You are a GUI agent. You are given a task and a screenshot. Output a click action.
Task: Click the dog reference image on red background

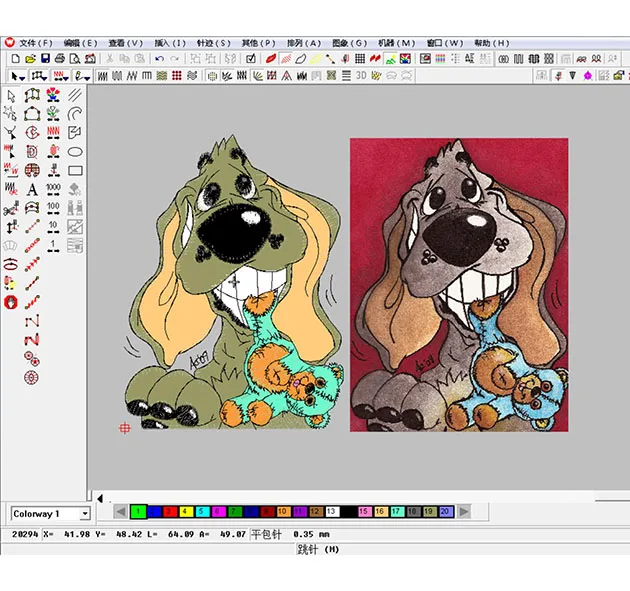pyautogui.click(x=459, y=285)
